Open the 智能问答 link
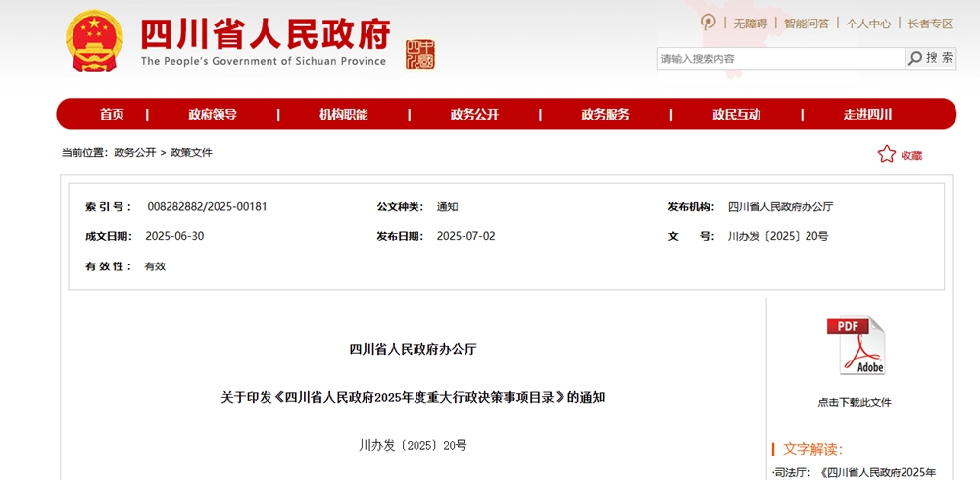 tap(806, 24)
